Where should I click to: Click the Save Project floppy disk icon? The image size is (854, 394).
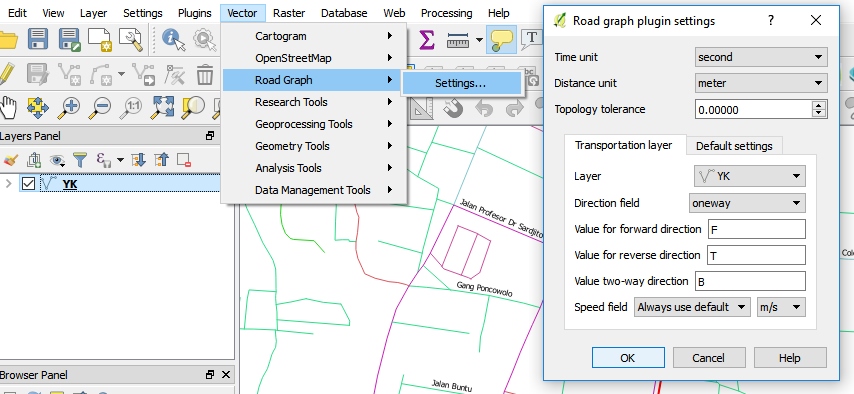click(x=38, y=39)
